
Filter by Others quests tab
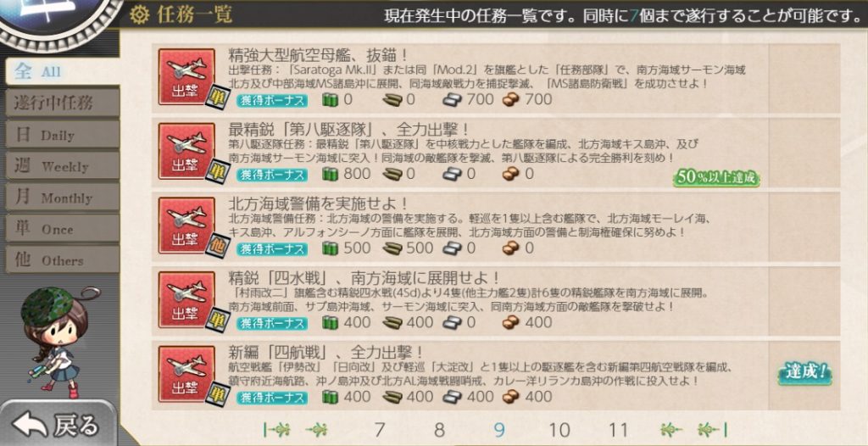click(x=62, y=260)
